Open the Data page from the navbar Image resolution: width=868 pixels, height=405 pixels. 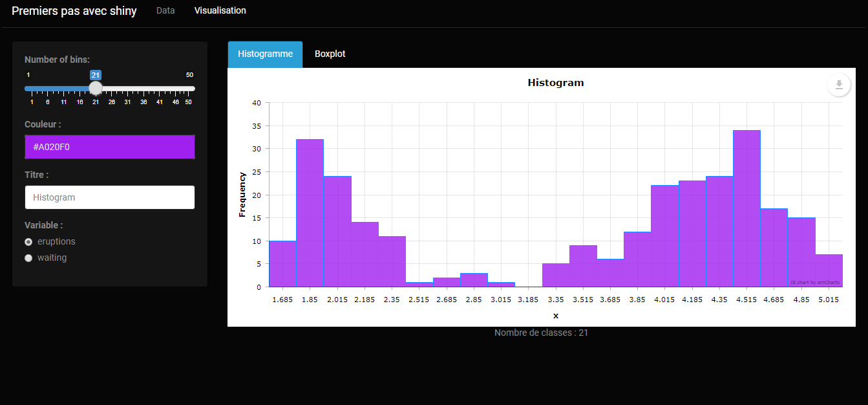[x=165, y=10]
